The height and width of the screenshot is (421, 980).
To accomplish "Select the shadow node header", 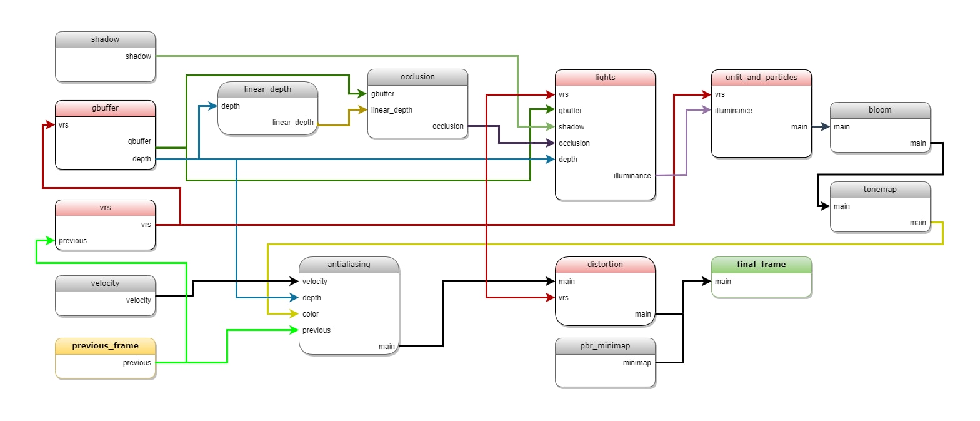I will [105, 39].
